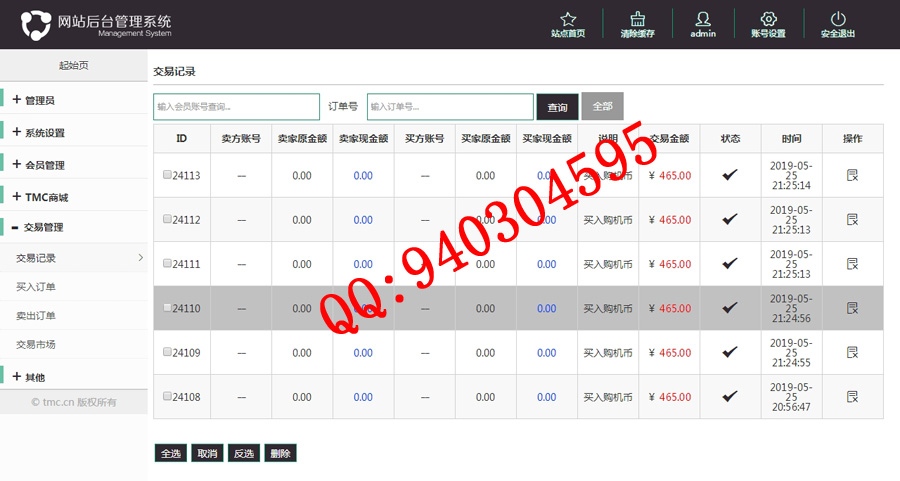Click the 全选 button below the table

click(170, 454)
